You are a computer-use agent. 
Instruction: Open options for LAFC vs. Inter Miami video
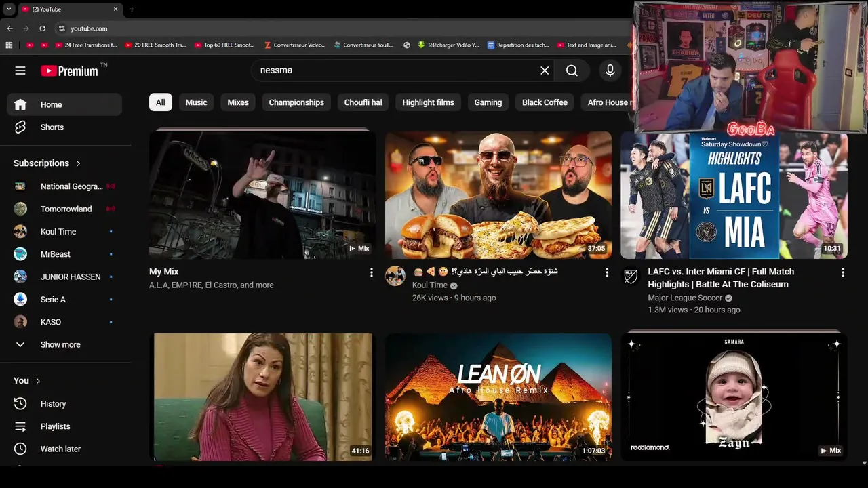coord(843,272)
